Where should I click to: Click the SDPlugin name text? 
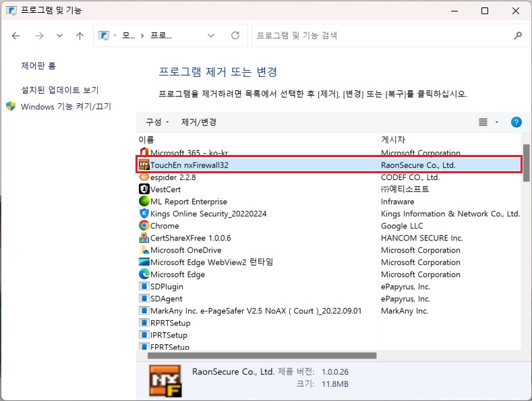point(167,286)
